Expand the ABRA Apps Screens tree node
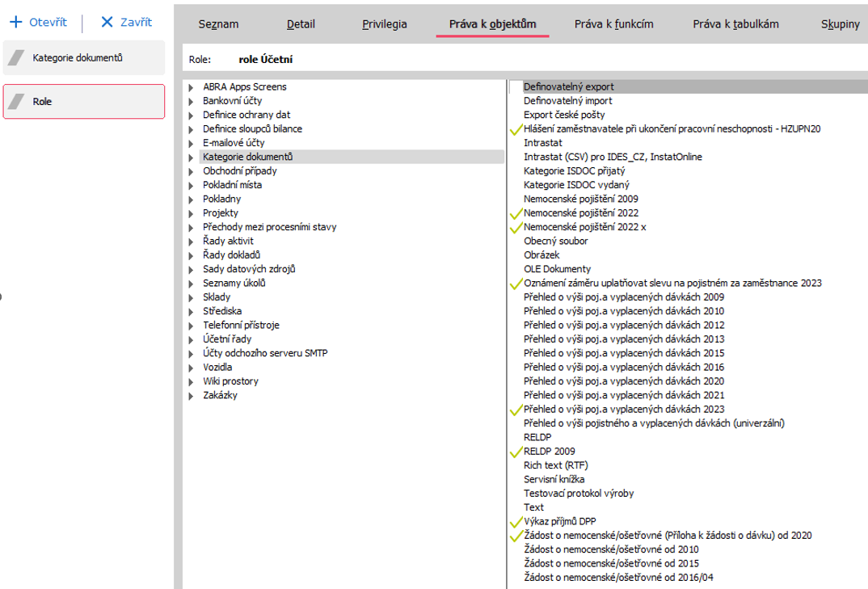Image resolution: width=868 pixels, height=589 pixels. 191,87
